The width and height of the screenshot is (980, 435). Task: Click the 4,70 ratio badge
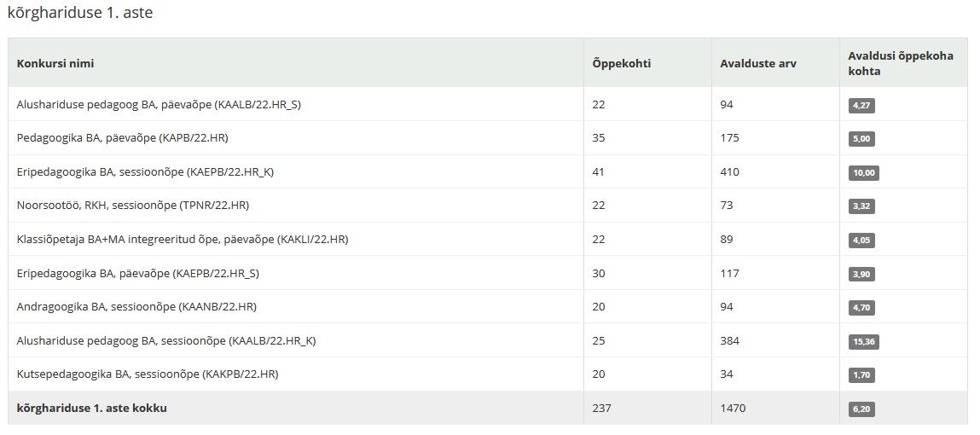[x=861, y=308]
